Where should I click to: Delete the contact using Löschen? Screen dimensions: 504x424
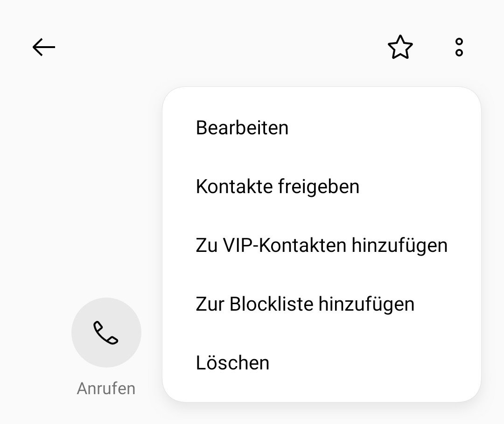pyautogui.click(x=322, y=362)
